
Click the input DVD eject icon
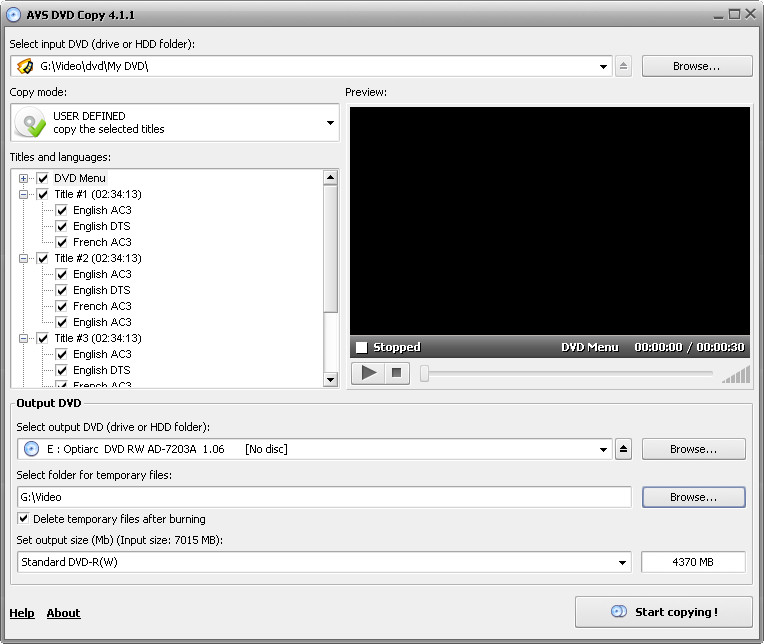pos(623,66)
